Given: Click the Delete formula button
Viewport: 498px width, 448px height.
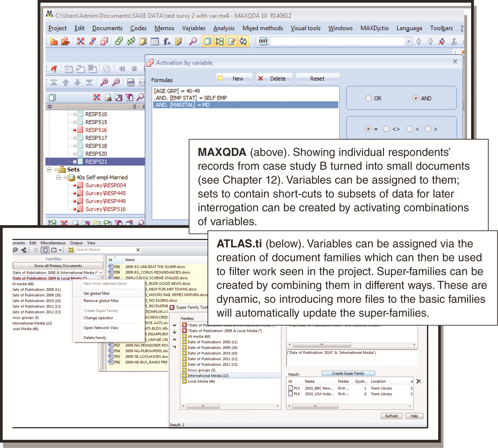Looking at the screenshot, I should tap(274, 78).
